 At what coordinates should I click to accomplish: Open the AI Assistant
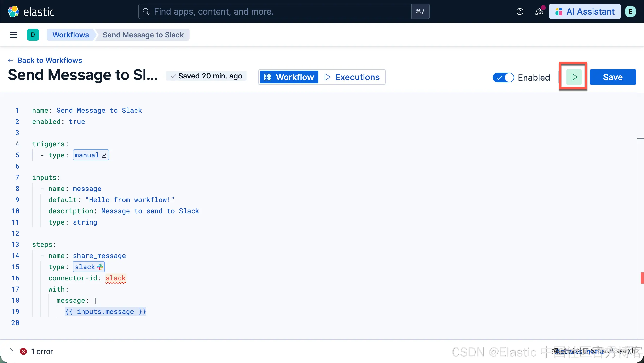tap(585, 11)
